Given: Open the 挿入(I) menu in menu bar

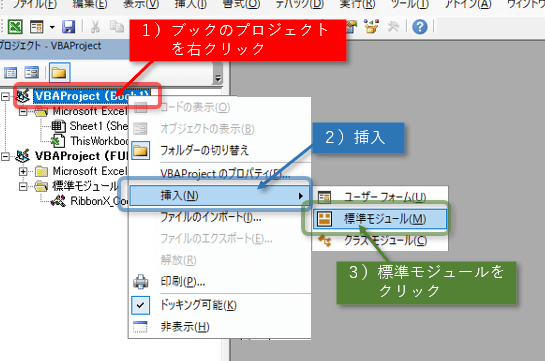Looking at the screenshot, I should coord(190,5).
